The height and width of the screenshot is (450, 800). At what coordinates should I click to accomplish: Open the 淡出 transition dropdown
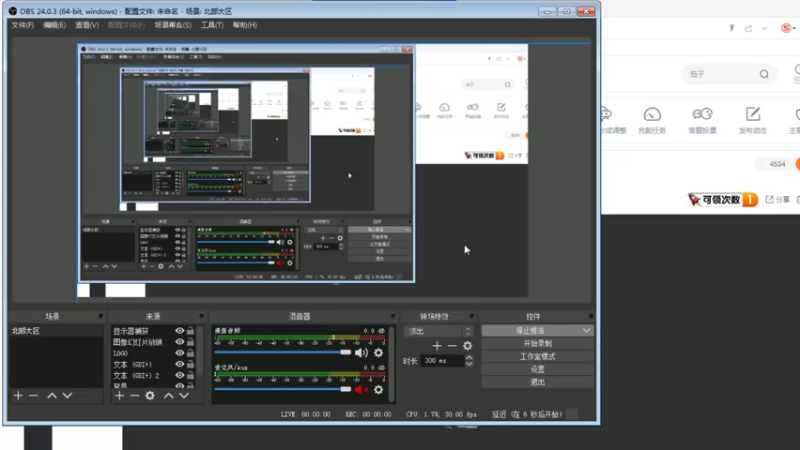439,331
